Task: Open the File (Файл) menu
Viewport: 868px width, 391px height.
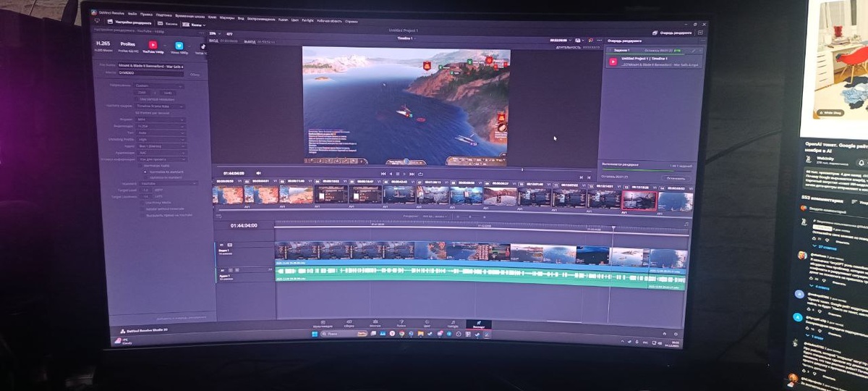Action: click(132, 14)
